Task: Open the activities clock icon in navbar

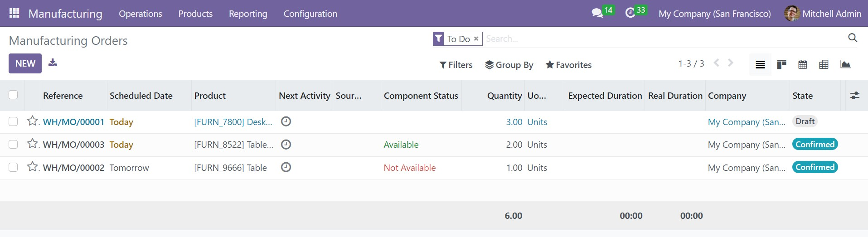Action: tap(630, 13)
